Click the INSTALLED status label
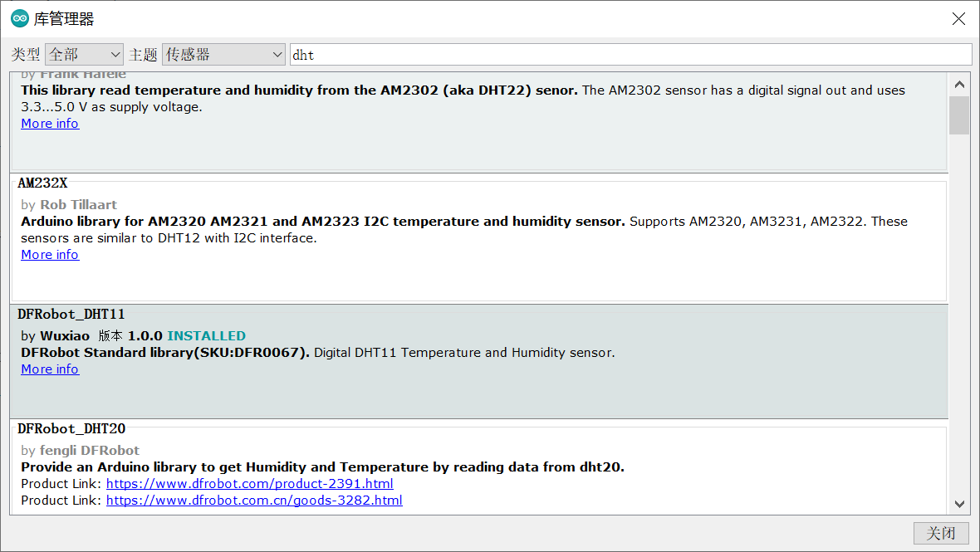This screenshot has height=552, width=980. pos(206,336)
